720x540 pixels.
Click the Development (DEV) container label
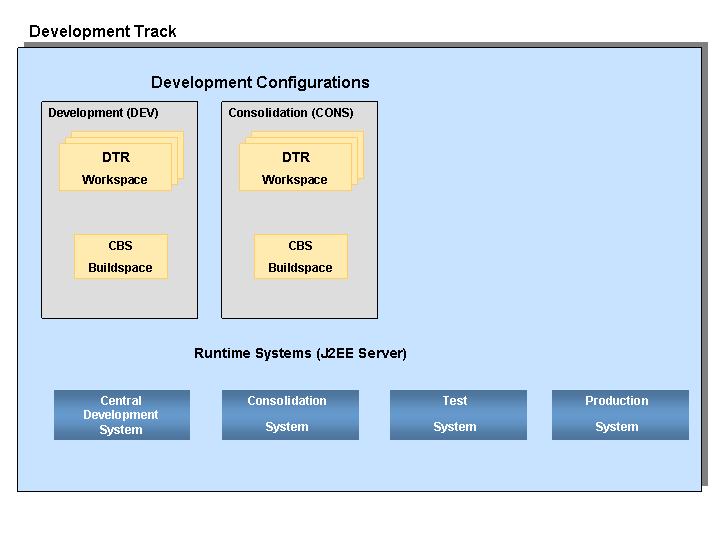pyautogui.click(x=103, y=113)
